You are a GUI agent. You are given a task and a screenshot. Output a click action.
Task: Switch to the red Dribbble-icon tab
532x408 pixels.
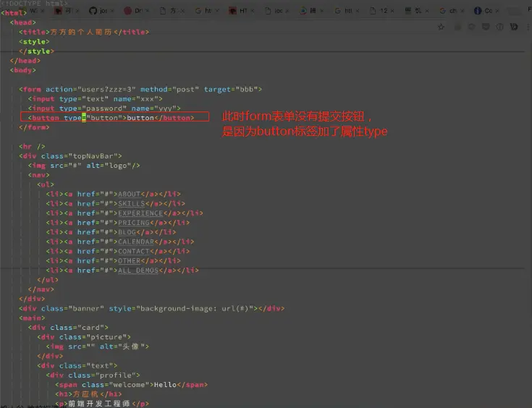pyautogui.click(x=133, y=11)
